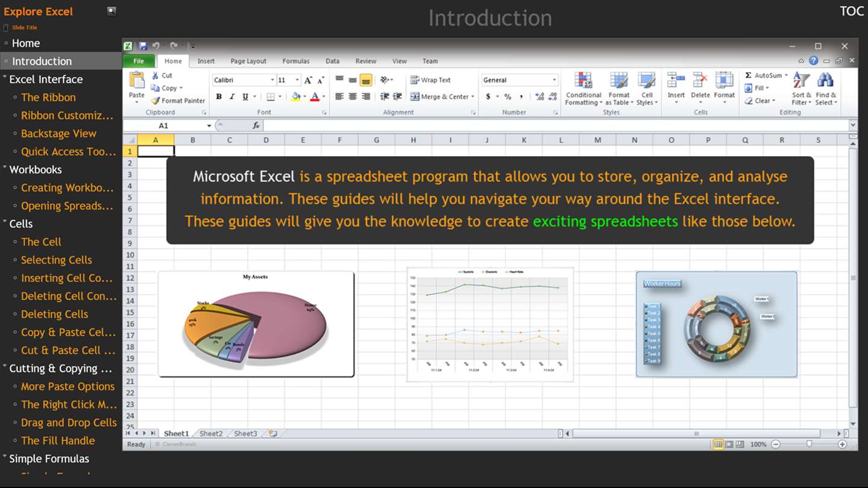This screenshot has width=868, height=488.
Task: Click the TOC button
Action: [x=852, y=11]
